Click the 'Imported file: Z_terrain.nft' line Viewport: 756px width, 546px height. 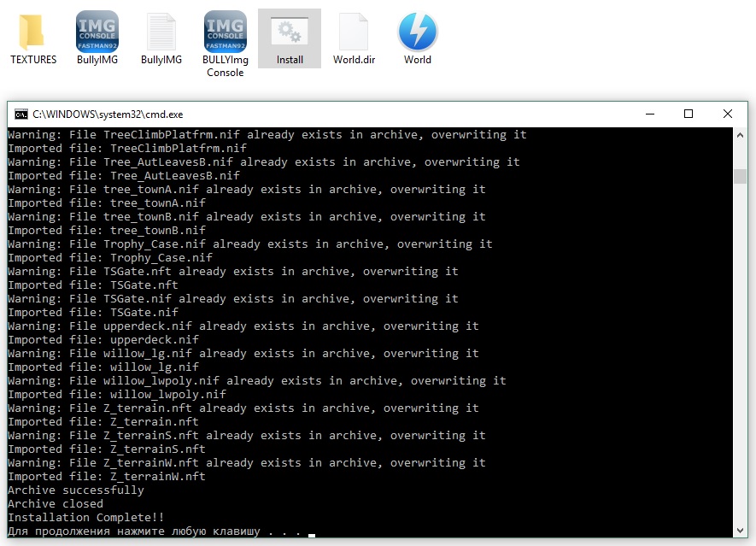tap(103, 422)
